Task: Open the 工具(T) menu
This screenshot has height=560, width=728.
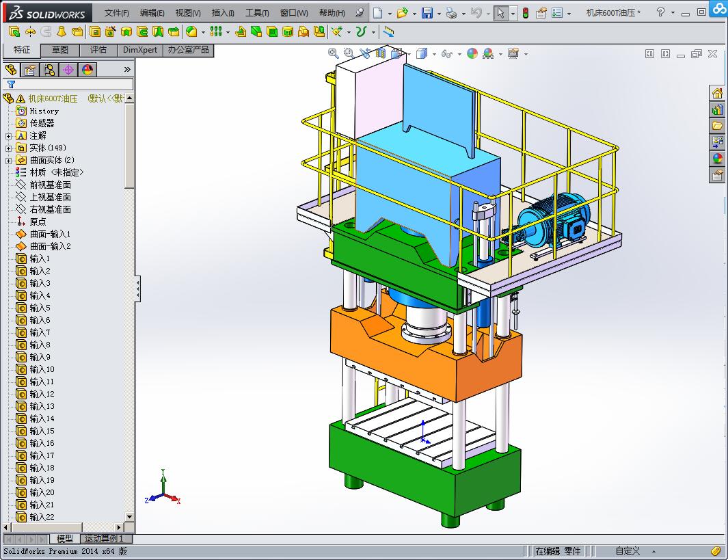Action: click(257, 13)
